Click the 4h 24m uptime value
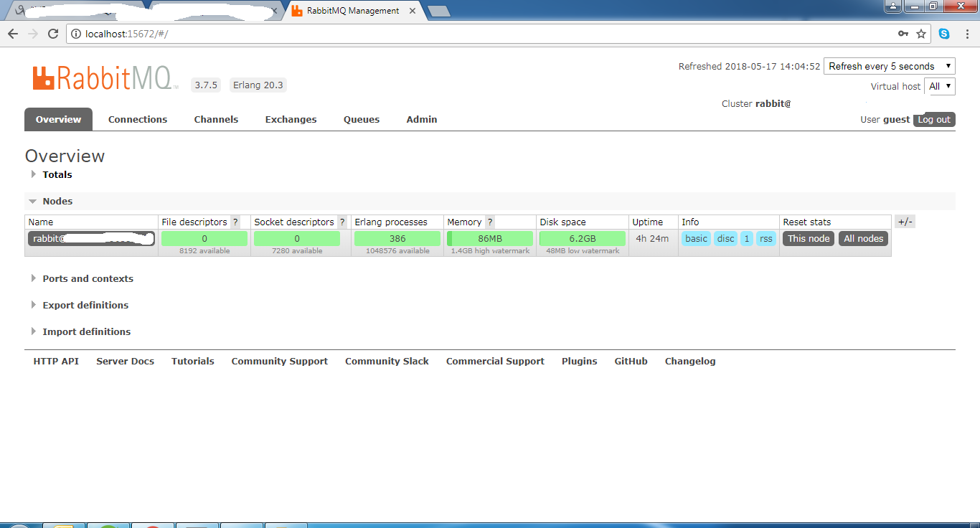This screenshot has height=528, width=980. (x=652, y=238)
